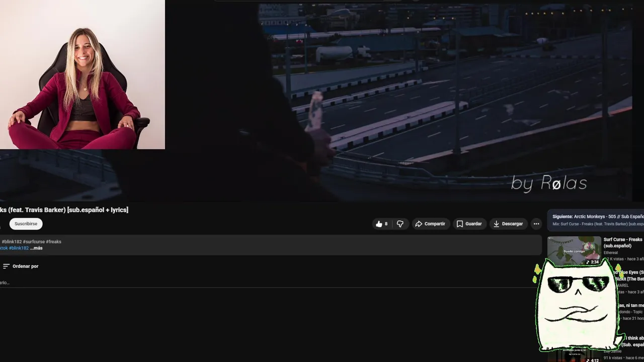
Task: Open the three-dot more actions menu
Action: pos(536,224)
